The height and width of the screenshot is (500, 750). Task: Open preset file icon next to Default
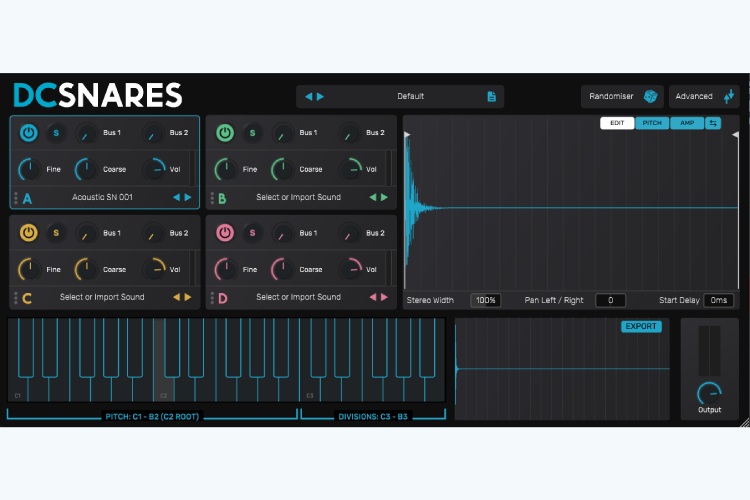pyautogui.click(x=492, y=96)
